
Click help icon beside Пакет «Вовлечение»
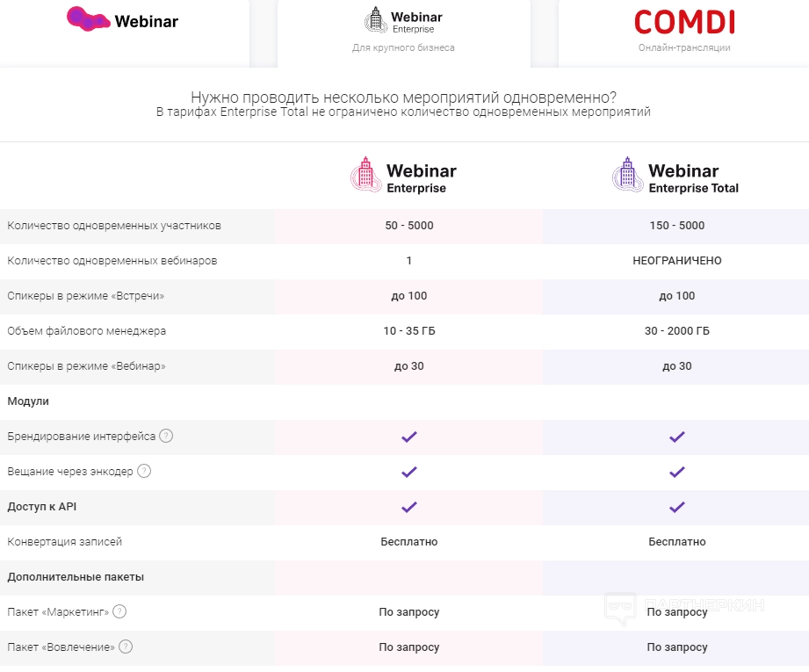[126, 647]
